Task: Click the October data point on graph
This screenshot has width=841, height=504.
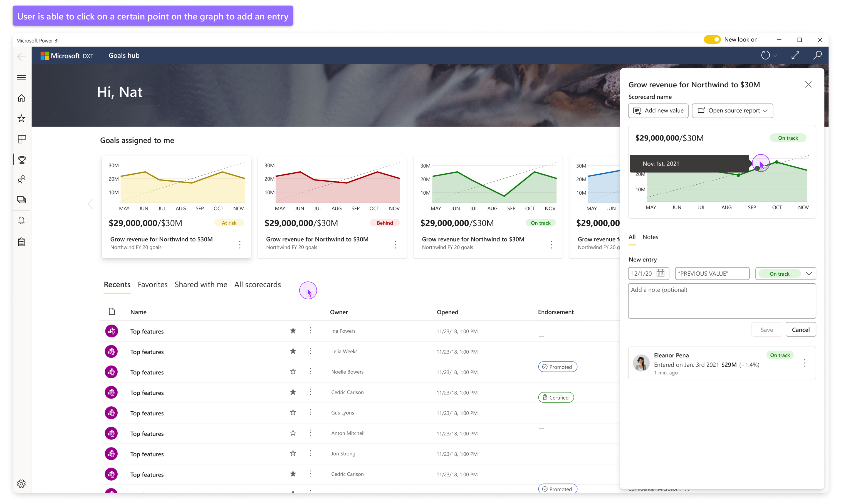Action: tap(776, 162)
